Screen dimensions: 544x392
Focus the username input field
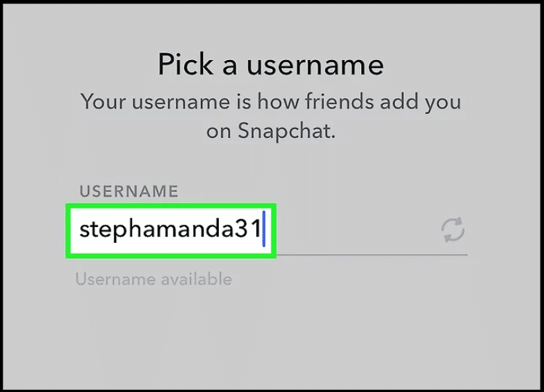pyautogui.click(x=266, y=231)
